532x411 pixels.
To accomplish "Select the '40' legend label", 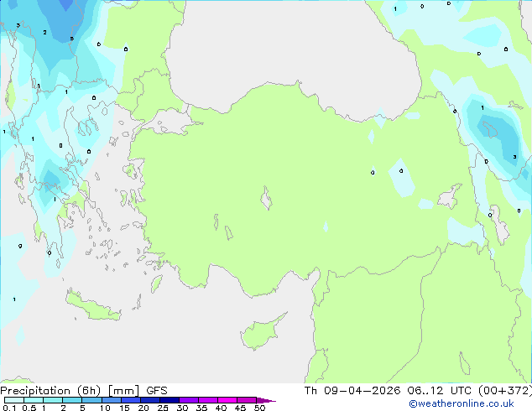I will (221, 408).
